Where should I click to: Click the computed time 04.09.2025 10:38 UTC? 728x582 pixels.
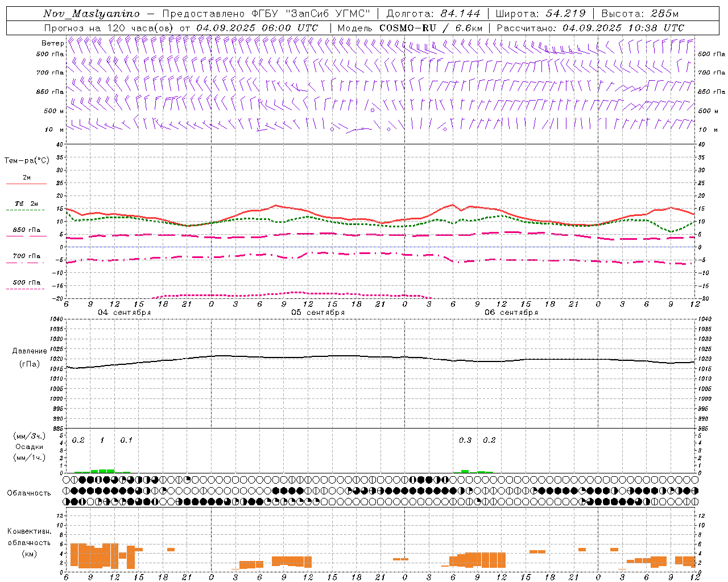[623, 28]
